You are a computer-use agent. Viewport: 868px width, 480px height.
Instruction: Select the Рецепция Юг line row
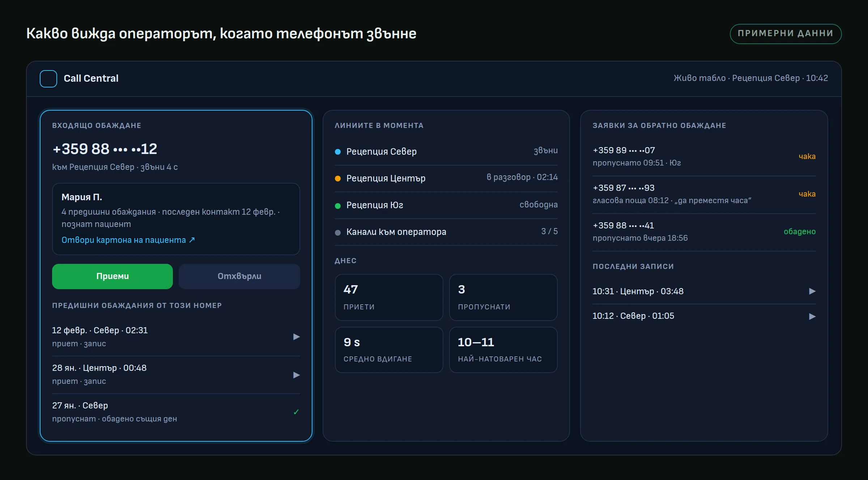coord(446,205)
